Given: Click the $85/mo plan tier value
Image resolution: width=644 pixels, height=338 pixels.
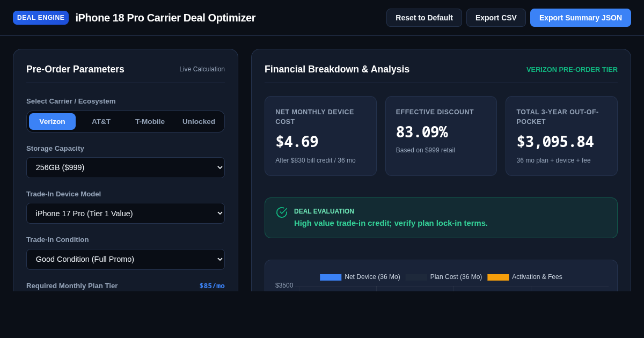Looking at the screenshot, I should 212,285.
